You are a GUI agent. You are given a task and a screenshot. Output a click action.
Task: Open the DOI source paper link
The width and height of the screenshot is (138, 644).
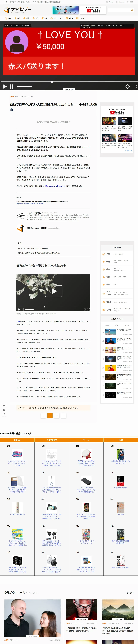30,204
